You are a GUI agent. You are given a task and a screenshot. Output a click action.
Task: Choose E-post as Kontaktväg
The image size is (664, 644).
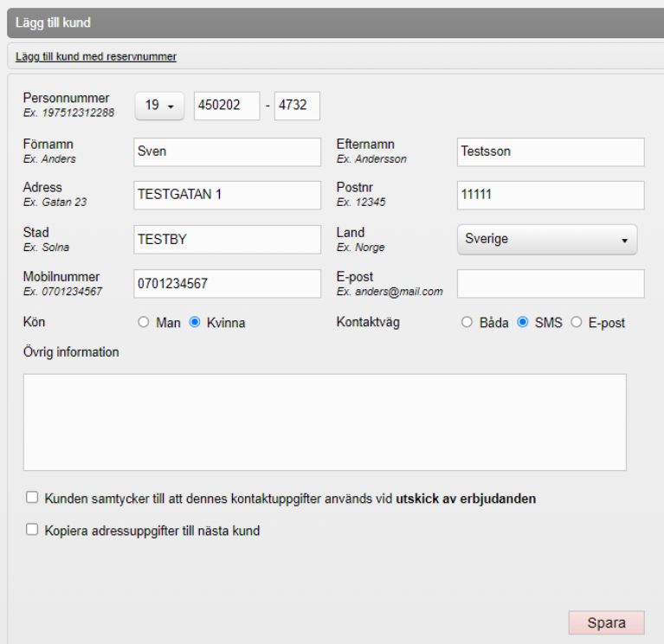tap(577, 323)
